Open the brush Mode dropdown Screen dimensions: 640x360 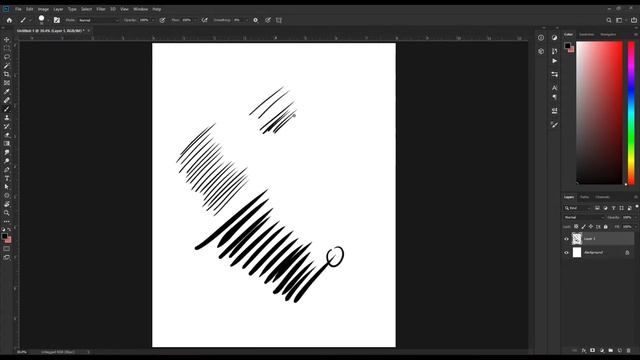pos(98,20)
